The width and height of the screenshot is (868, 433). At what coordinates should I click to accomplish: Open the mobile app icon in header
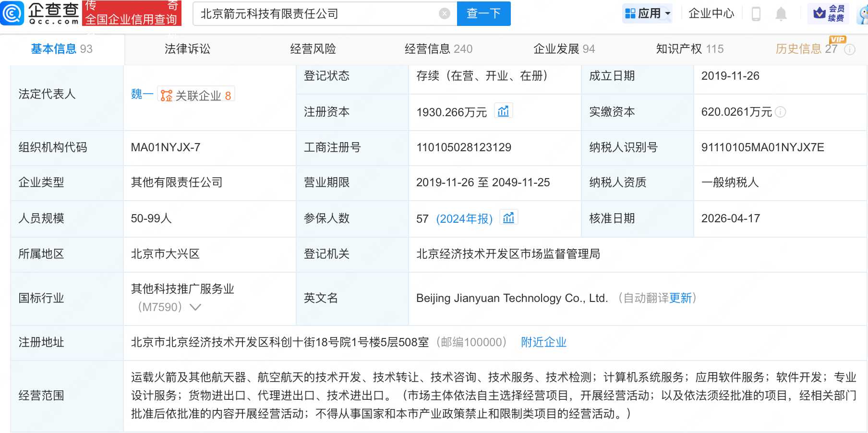point(756,13)
